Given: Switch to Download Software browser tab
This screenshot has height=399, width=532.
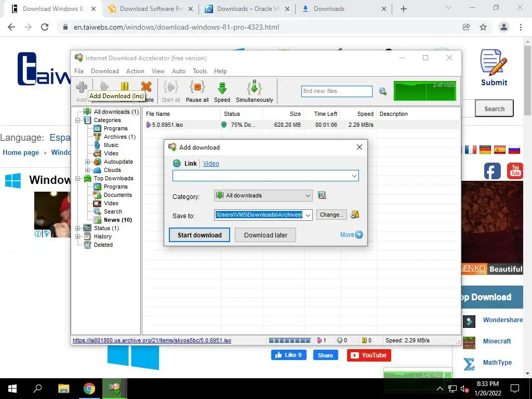Looking at the screenshot, I should (x=150, y=9).
